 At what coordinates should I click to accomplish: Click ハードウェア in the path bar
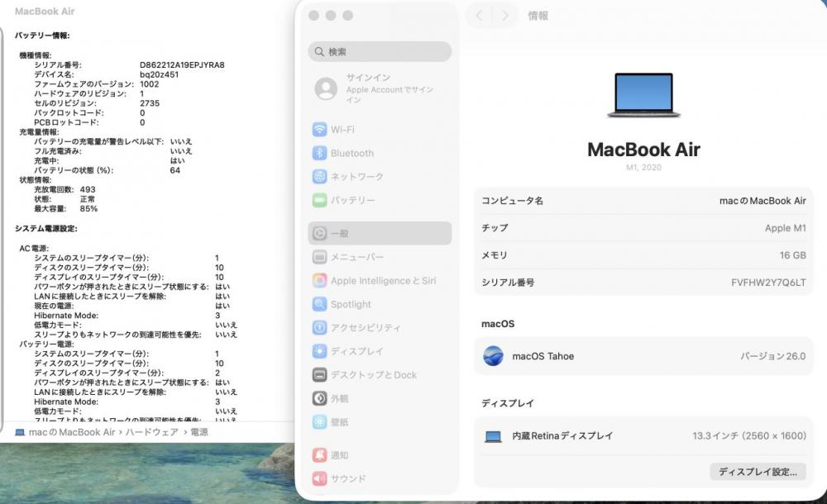[x=152, y=432]
